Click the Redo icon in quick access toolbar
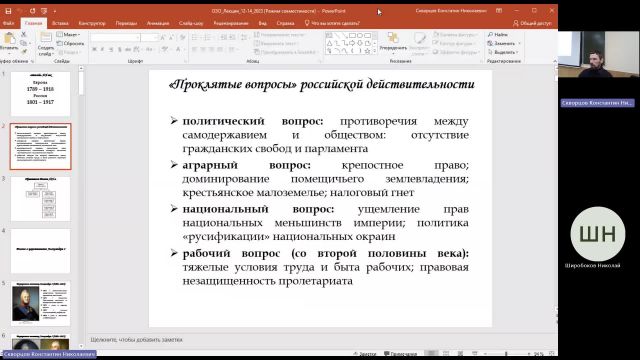The height and width of the screenshot is (360, 640). click(32, 11)
